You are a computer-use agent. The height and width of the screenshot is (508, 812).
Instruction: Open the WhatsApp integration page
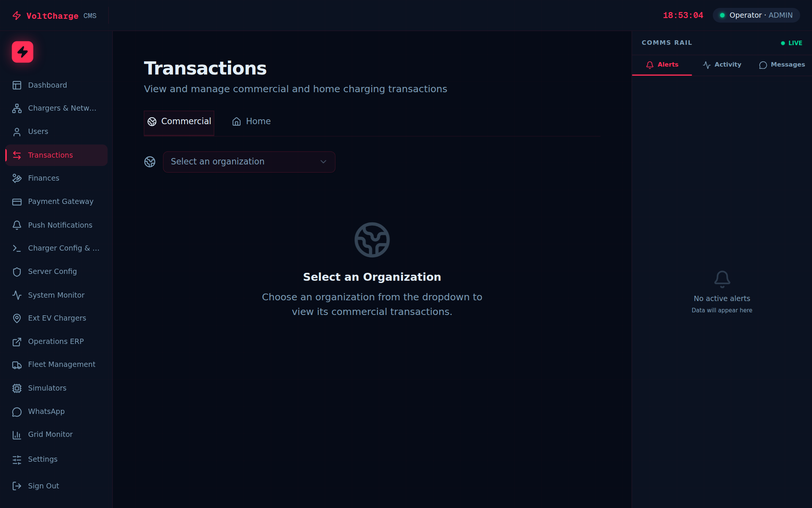click(x=46, y=411)
